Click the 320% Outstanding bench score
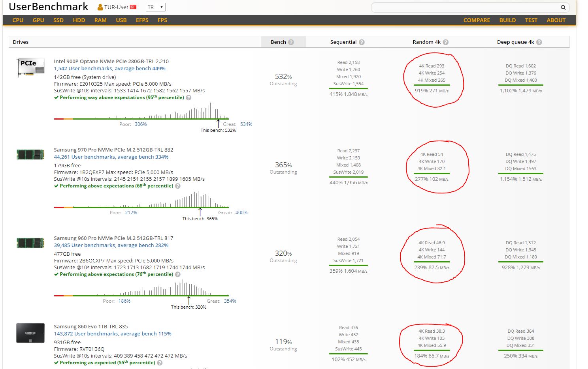The width and height of the screenshot is (588, 369). pos(283,256)
